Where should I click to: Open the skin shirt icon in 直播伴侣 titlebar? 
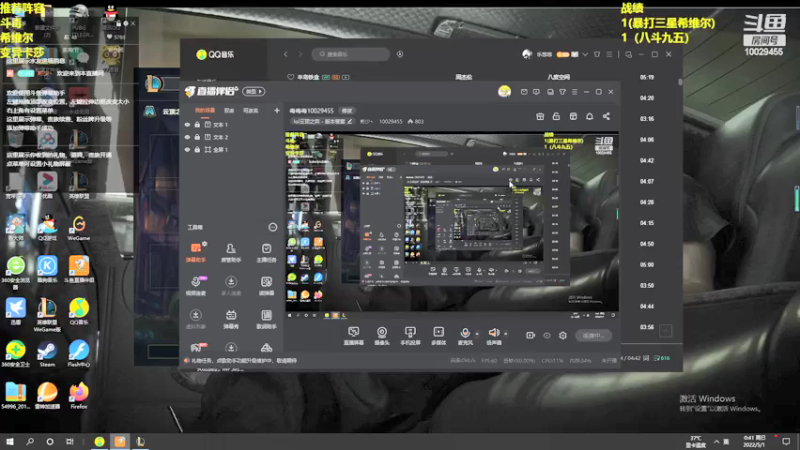pos(562,92)
